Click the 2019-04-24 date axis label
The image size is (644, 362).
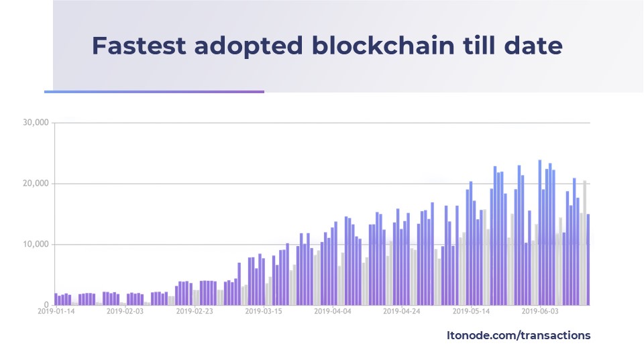coord(402,311)
